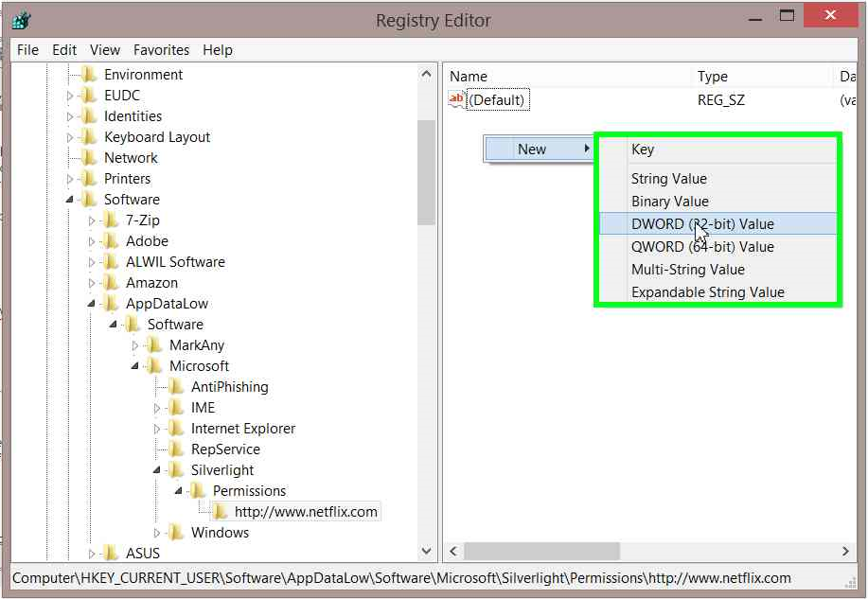Viewport: 868px width, 599px height.
Task: Open the File menu
Action: pos(27,50)
